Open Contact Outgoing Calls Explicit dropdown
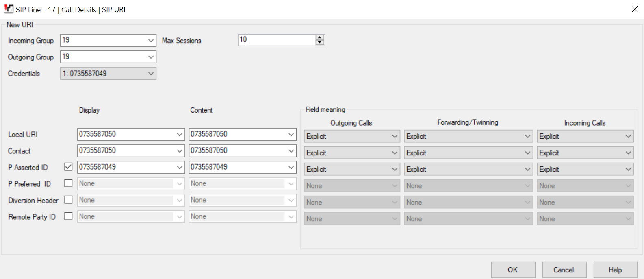The image size is (644, 279). [x=352, y=153]
